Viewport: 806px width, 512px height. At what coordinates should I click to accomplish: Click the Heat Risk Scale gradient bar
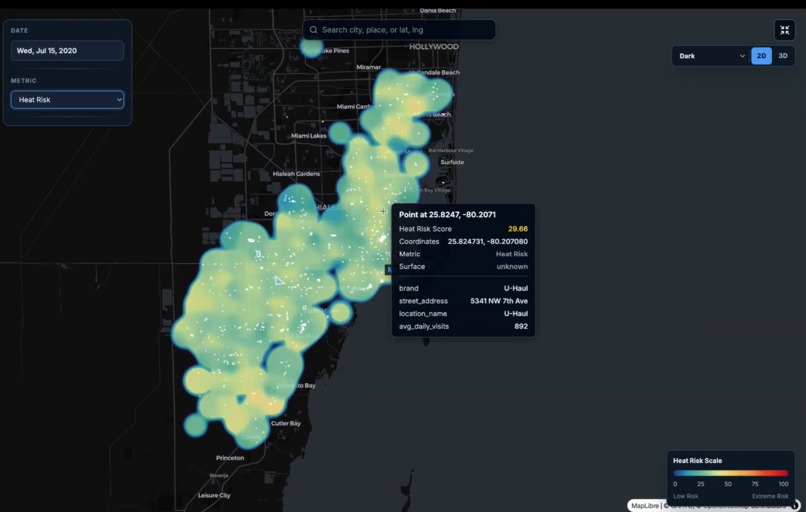(730, 473)
